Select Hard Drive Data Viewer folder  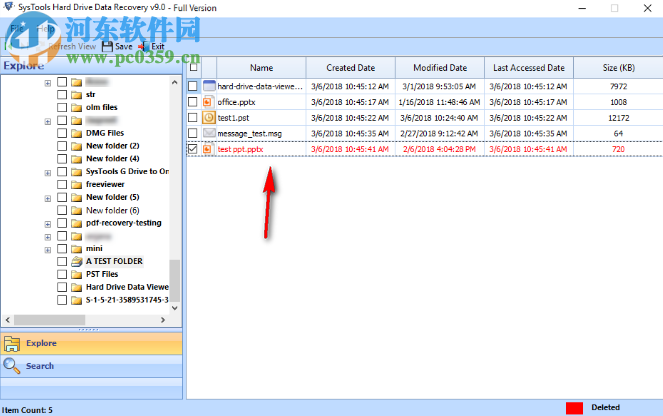click(127, 287)
